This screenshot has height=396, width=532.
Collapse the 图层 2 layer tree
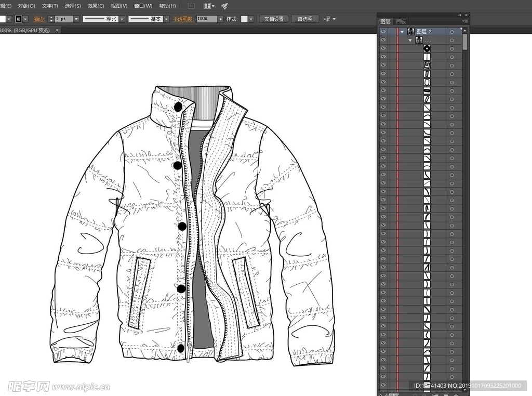click(402, 32)
